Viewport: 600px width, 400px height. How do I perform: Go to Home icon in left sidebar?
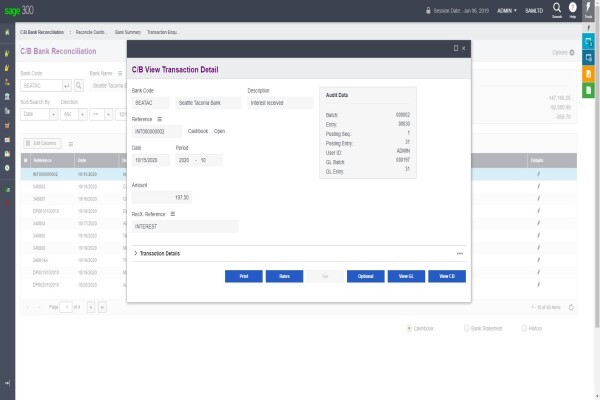point(7,32)
